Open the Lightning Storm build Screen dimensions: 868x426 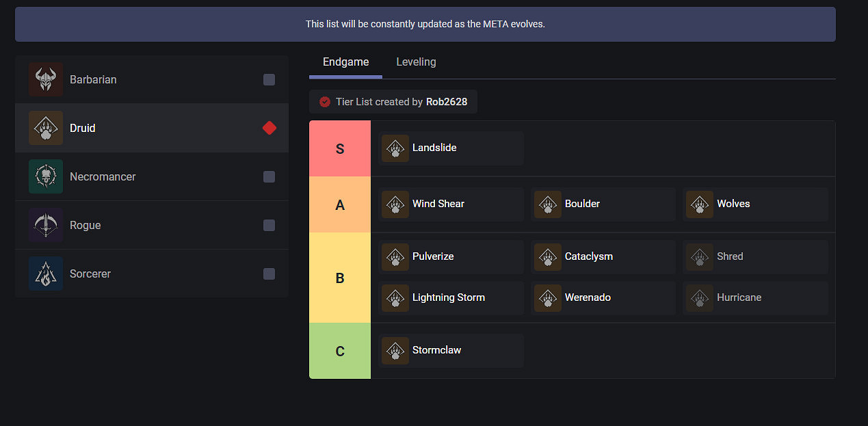(448, 297)
